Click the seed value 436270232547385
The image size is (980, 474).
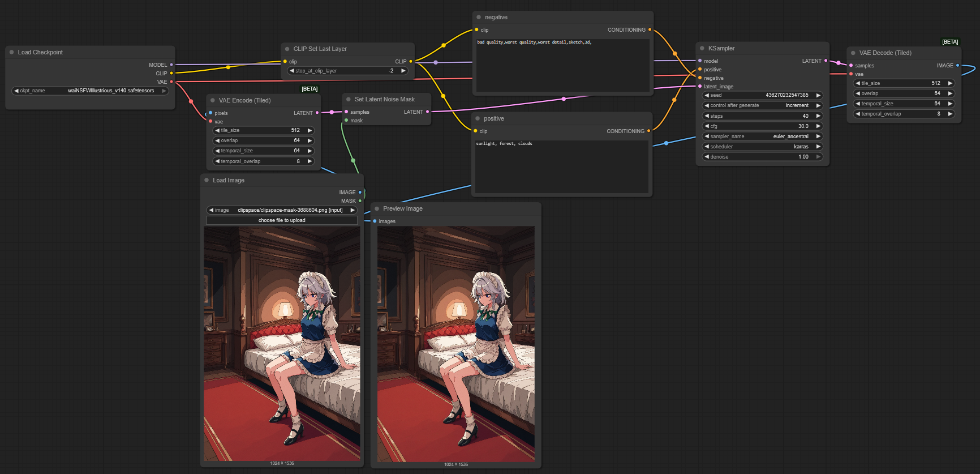tap(786, 95)
